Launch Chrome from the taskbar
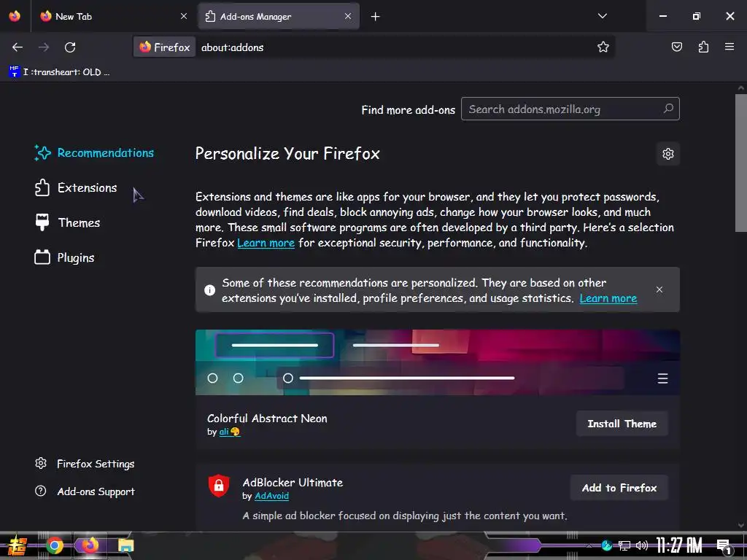The image size is (747, 560). [54, 545]
